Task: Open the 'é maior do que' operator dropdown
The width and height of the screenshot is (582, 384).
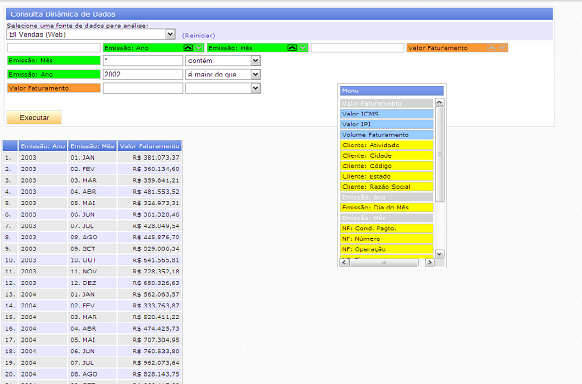Action: click(x=255, y=75)
